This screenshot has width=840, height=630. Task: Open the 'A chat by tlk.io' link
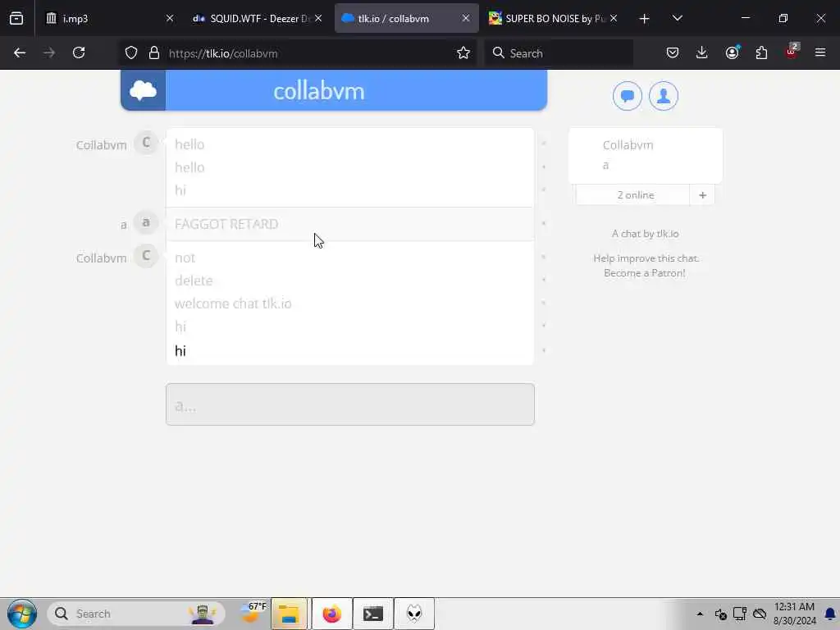pyautogui.click(x=645, y=234)
